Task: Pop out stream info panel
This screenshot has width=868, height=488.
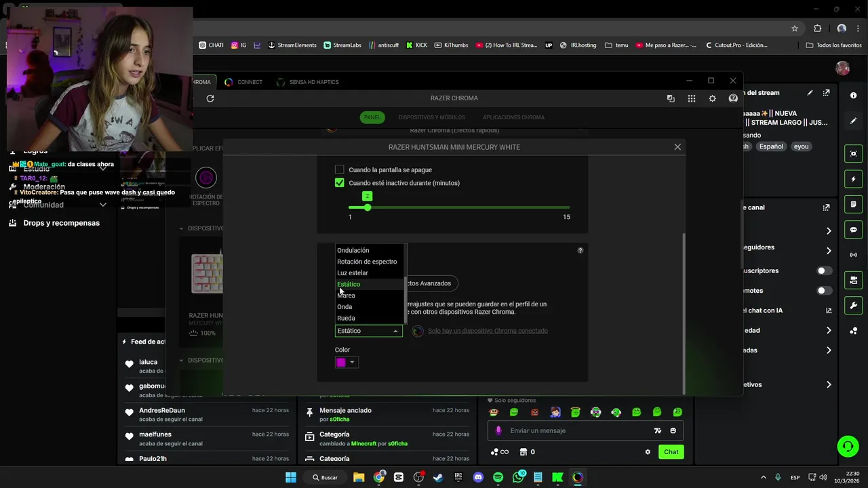Action: (826, 93)
